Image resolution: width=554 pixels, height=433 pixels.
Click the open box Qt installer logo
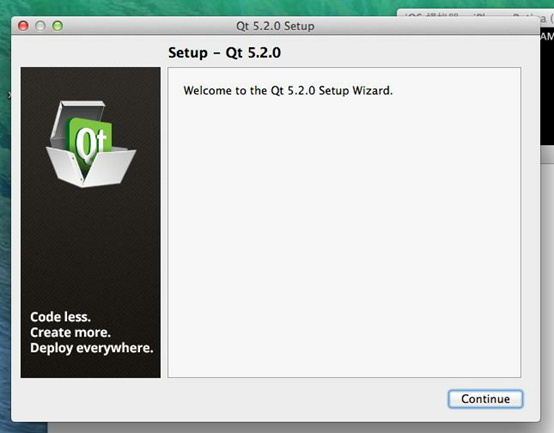90,144
